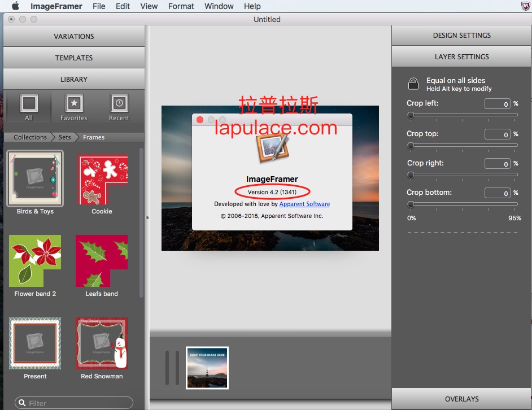Click the Version 4.2 (1341) text
This screenshot has width=532, height=410.
pyautogui.click(x=272, y=192)
